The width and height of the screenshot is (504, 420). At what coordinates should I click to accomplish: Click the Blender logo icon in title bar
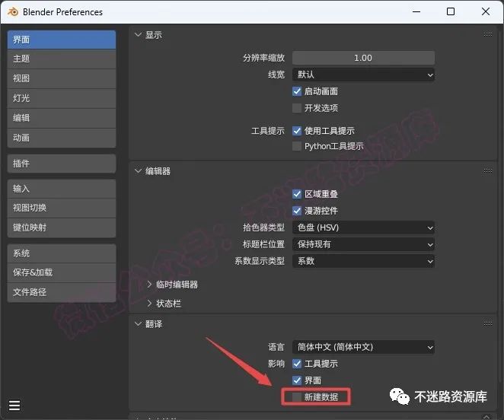point(13,12)
